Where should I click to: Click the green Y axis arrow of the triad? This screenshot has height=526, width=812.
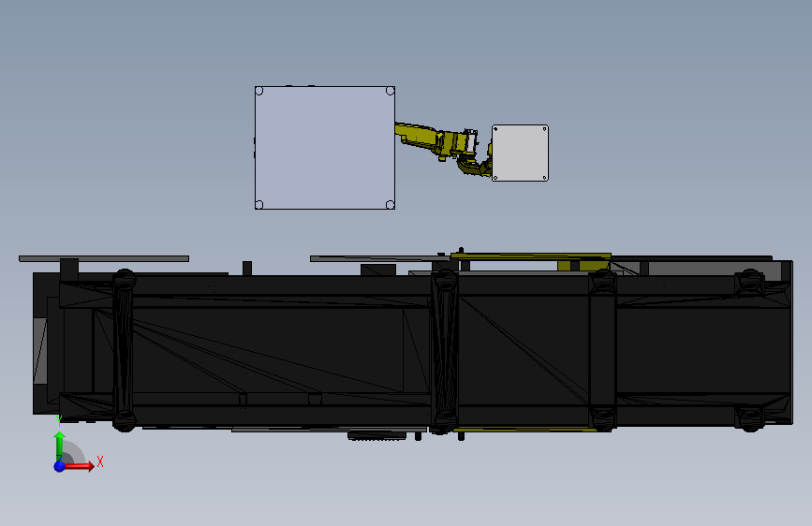coord(60,446)
